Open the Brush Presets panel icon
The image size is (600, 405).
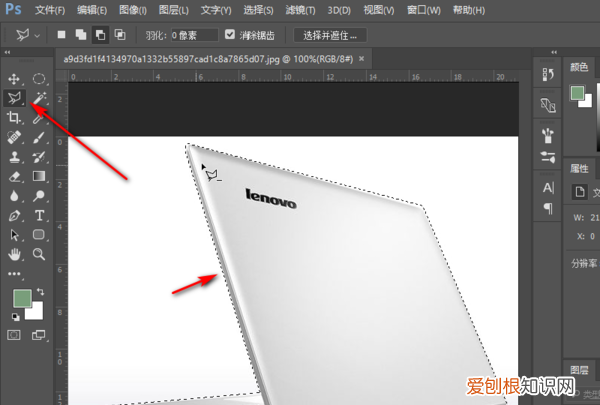pos(548,136)
